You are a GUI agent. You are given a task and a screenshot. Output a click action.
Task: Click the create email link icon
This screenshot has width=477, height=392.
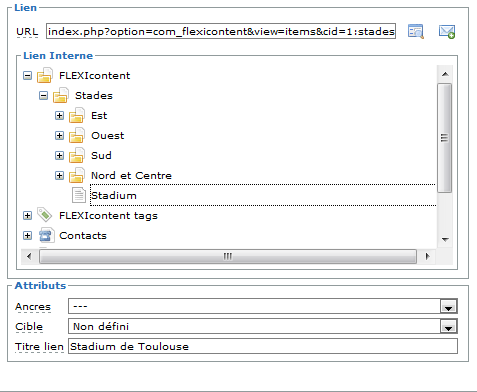click(x=447, y=32)
